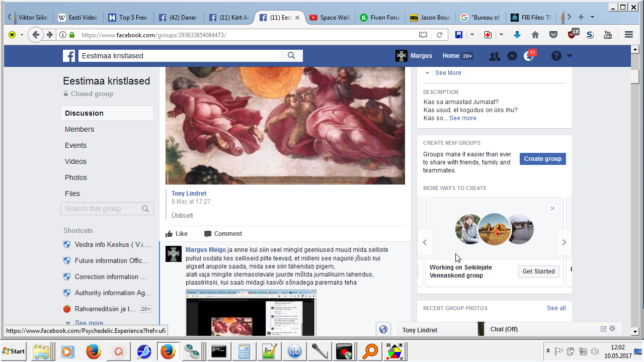Switch to Jason Bourne IMDb tab
Viewport: 644px width, 362px height.
[430, 18]
